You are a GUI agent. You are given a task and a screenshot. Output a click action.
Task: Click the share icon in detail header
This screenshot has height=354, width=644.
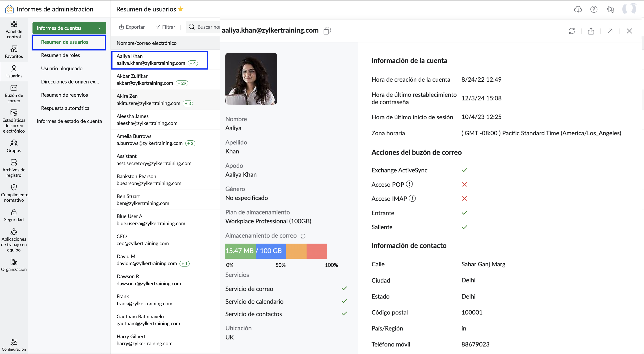(591, 31)
